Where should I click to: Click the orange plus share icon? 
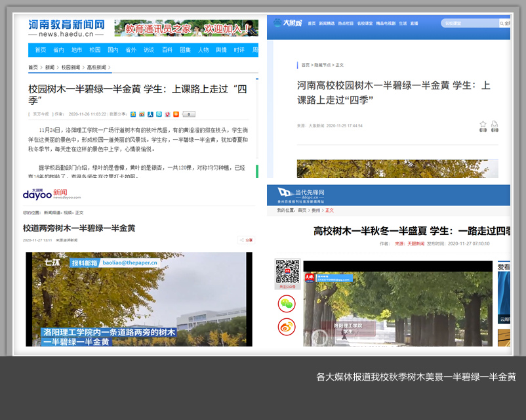coord(176,114)
